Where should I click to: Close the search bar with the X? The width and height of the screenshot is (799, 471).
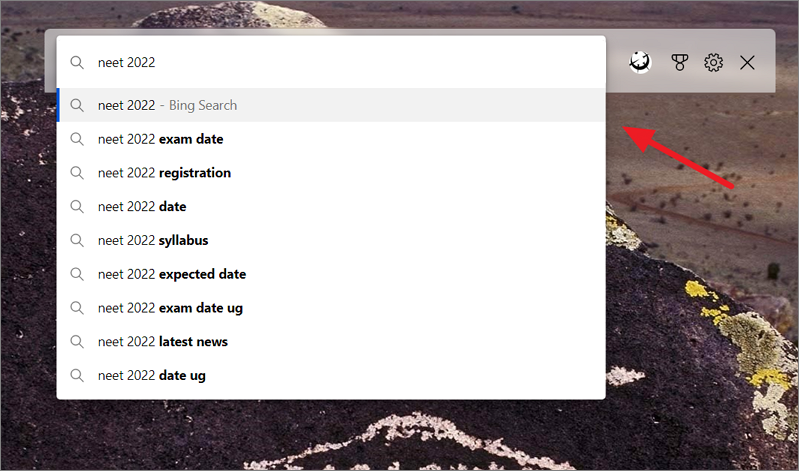click(x=748, y=63)
